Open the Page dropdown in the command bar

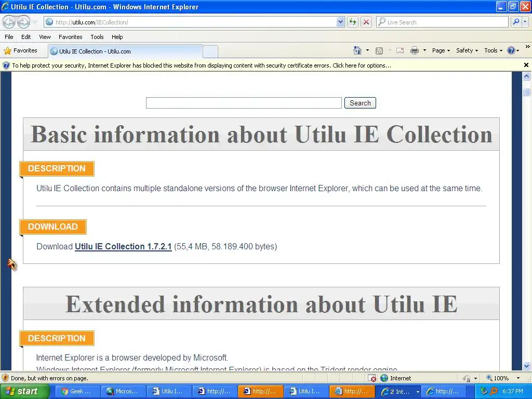click(441, 50)
